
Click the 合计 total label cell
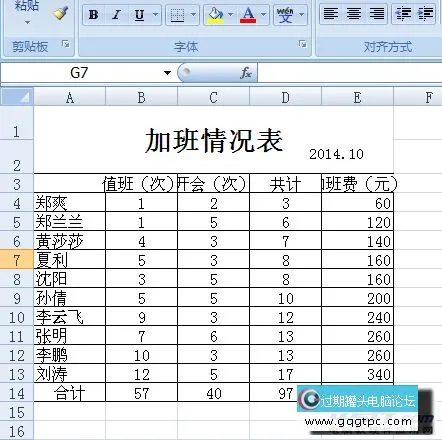(x=70, y=393)
